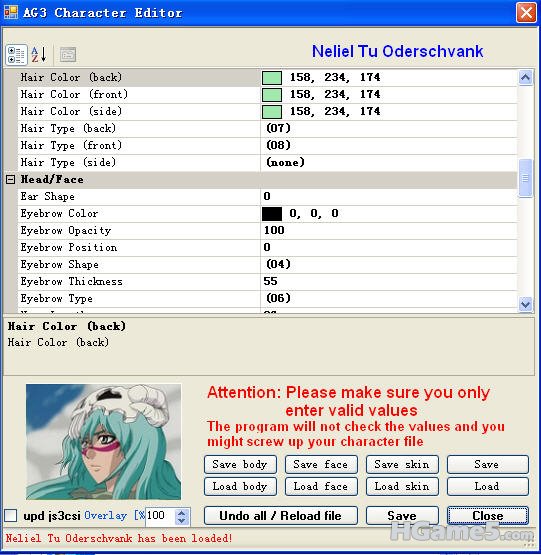The width and height of the screenshot is (541, 555).
Task: Enable the upd js3csi checkbox
Action: (x=11, y=515)
